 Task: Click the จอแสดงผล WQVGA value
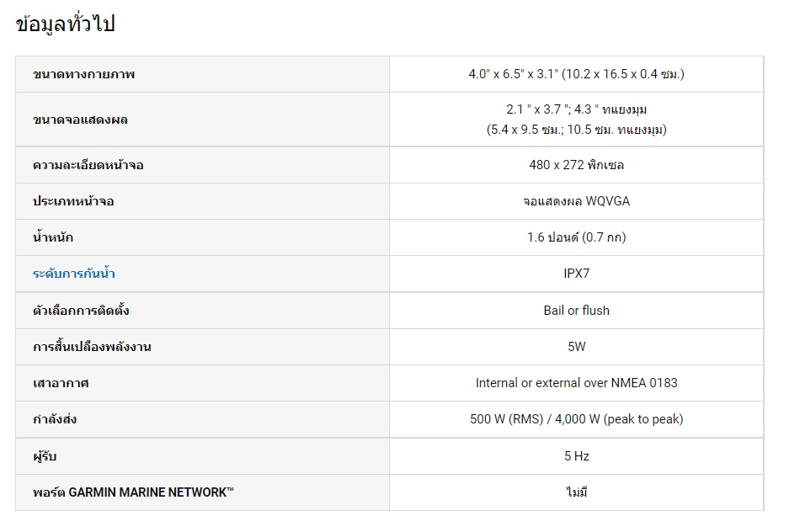(576, 201)
